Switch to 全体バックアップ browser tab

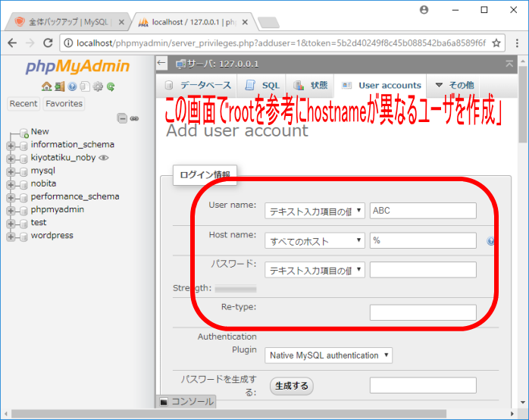(x=67, y=22)
